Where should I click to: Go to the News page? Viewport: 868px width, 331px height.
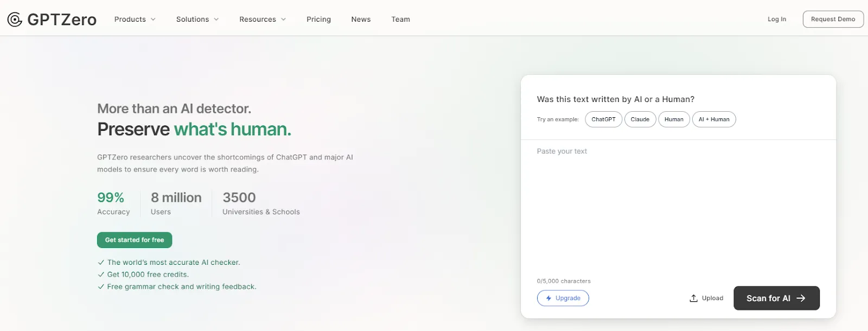point(361,19)
